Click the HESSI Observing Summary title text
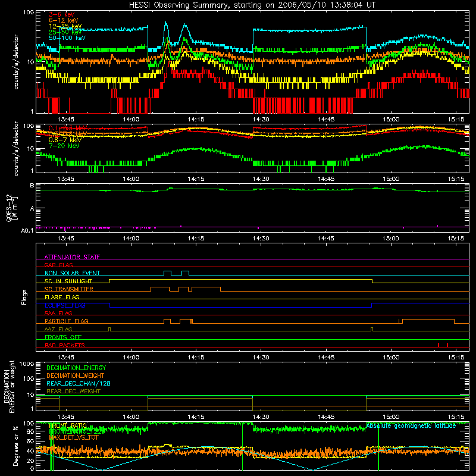The width and height of the screenshot is (476, 476). [x=252, y=5]
